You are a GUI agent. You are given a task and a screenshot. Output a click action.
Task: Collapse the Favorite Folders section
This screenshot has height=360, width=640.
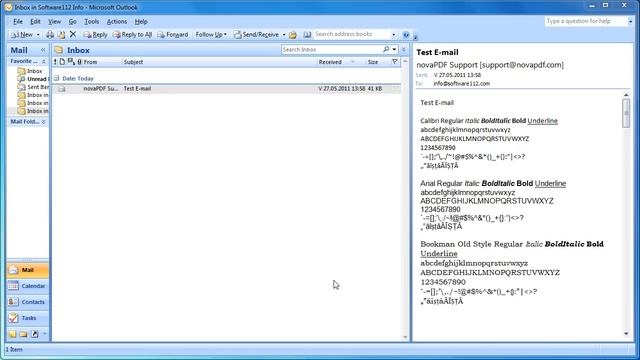coord(44,61)
